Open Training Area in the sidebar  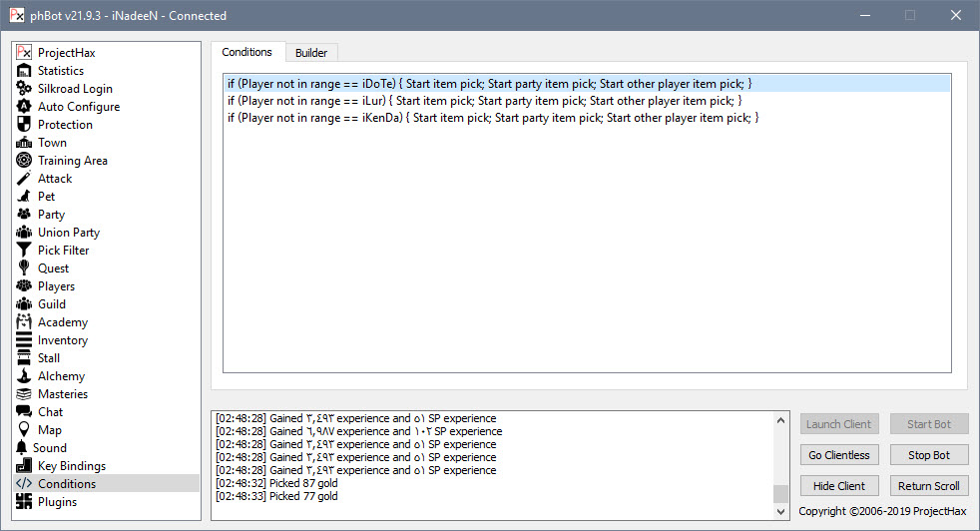point(72,161)
